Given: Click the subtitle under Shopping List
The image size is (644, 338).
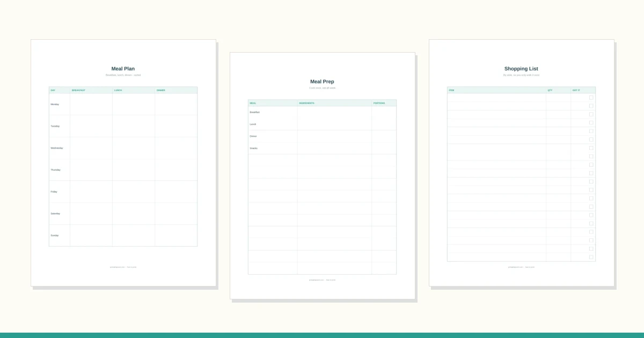Looking at the screenshot, I should pos(521,75).
